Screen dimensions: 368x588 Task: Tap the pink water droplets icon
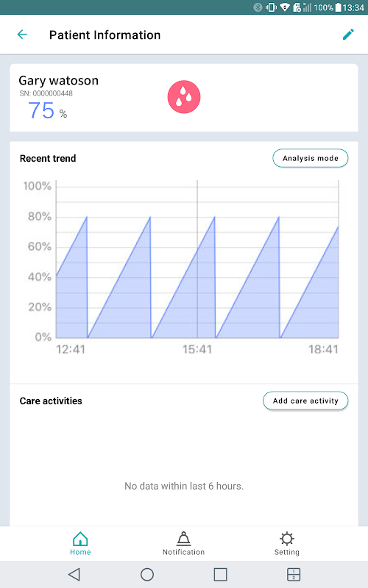[x=184, y=97]
